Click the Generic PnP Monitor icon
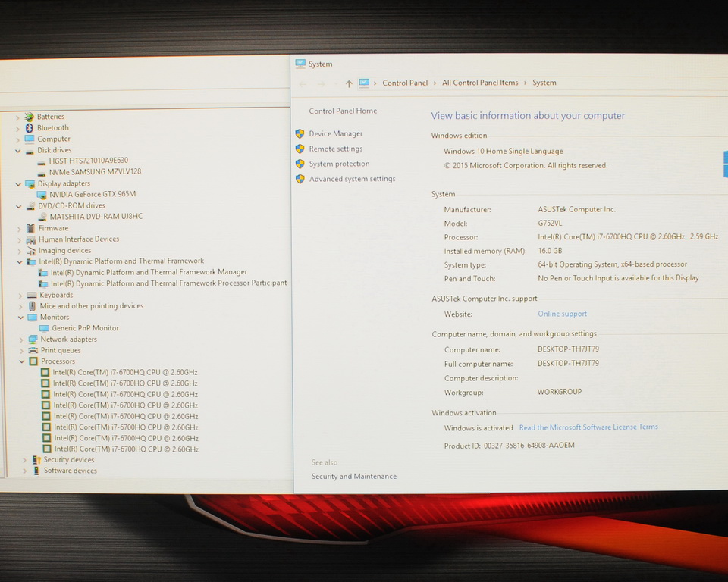Viewport: 728px width, 582px height. (x=44, y=328)
